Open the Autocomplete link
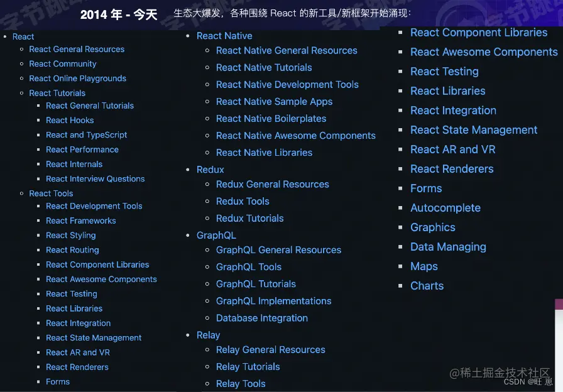Screen dimensions: 563x392 coord(445,208)
